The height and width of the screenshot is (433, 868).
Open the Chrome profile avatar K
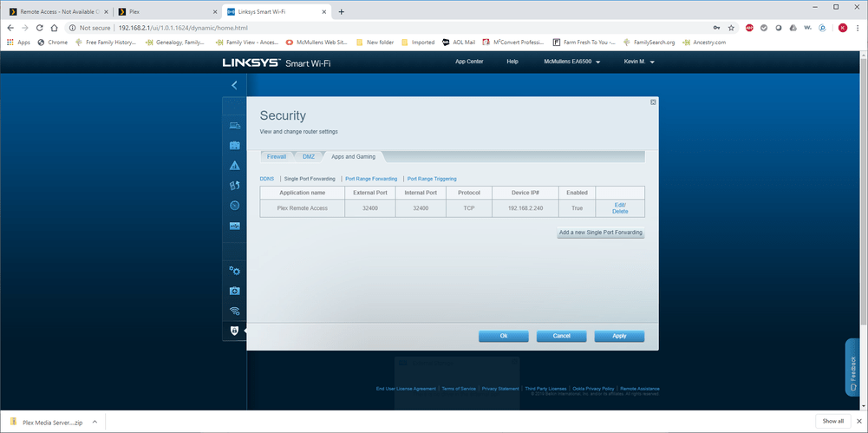843,28
